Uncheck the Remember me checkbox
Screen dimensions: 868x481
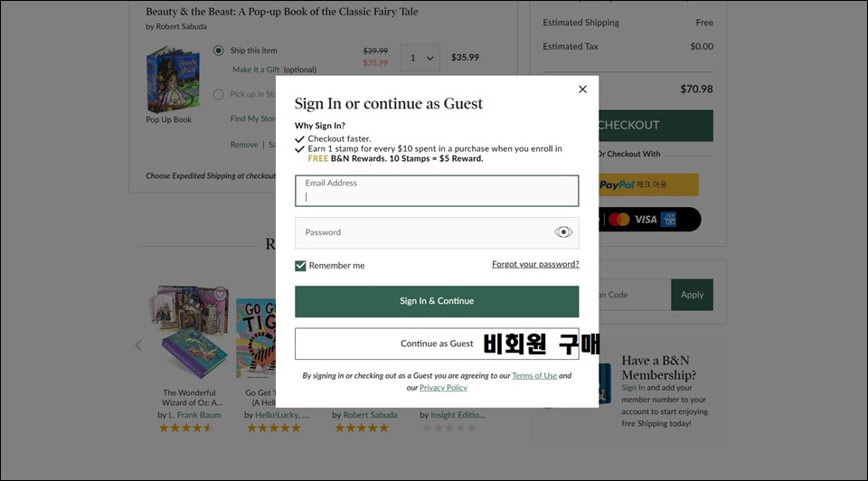(x=300, y=266)
